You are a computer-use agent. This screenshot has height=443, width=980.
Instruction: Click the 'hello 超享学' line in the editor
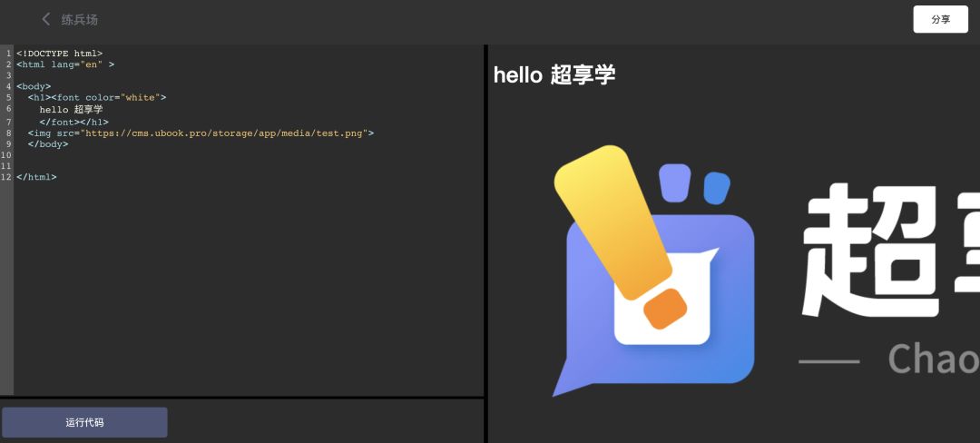pyautogui.click(x=72, y=109)
